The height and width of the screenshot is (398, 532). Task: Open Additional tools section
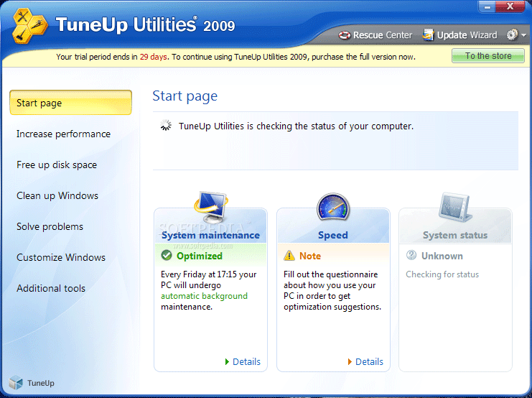(51, 288)
